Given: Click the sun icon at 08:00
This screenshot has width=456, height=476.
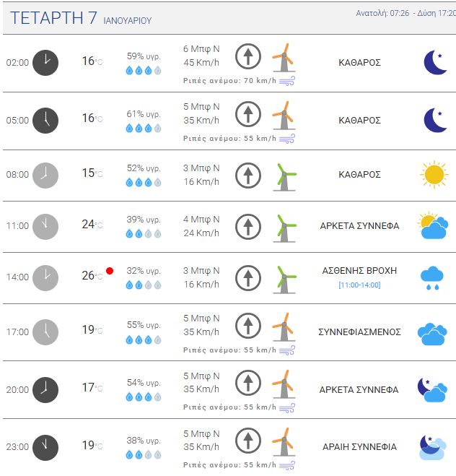Looking at the screenshot, I should coord(434,175).
